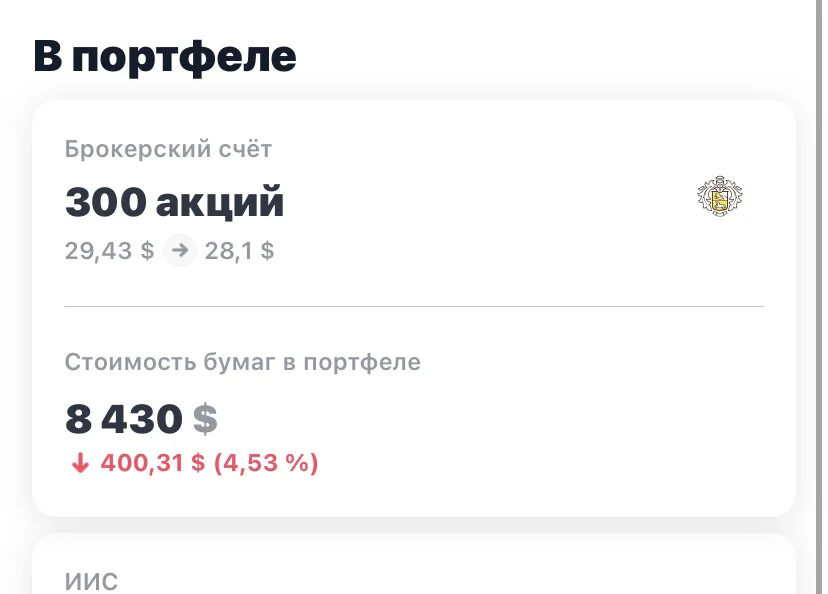Click the divider line inside brokerage card
828x594 pixels.
point(414,306)
